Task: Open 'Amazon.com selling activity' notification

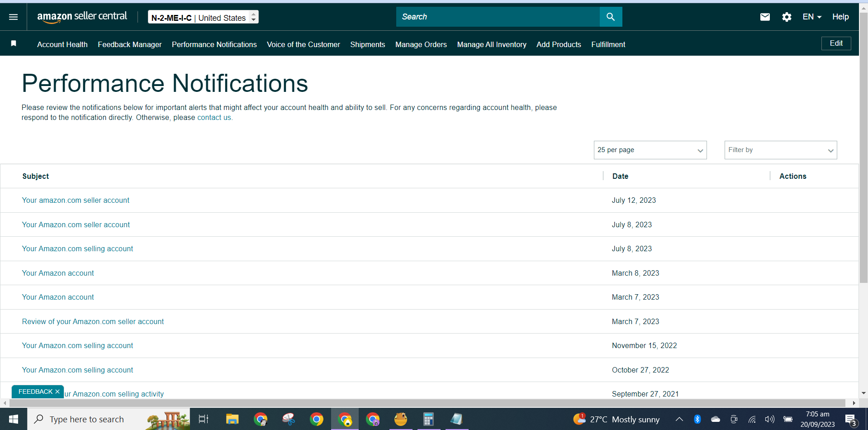Action: 114,394
